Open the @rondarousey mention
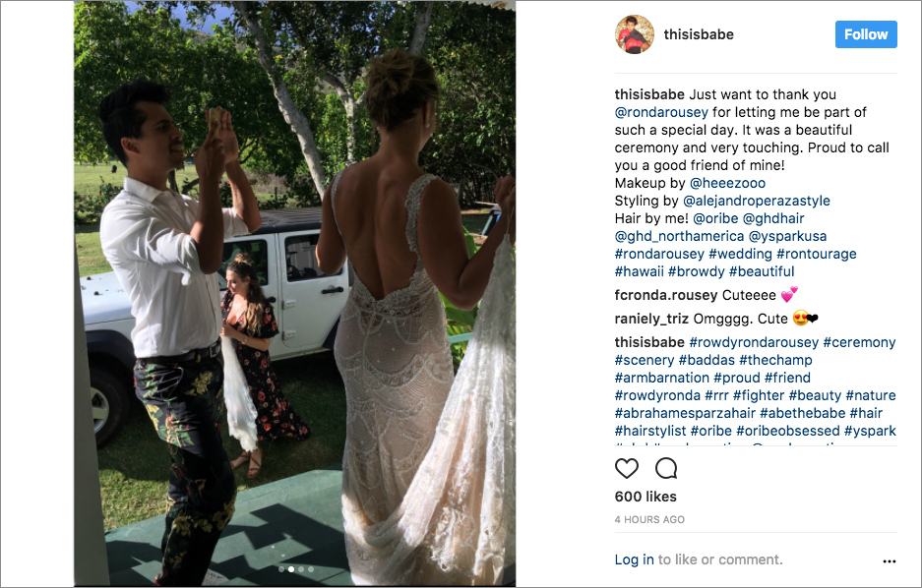This screenshot has width=922, height=588. 661,112
